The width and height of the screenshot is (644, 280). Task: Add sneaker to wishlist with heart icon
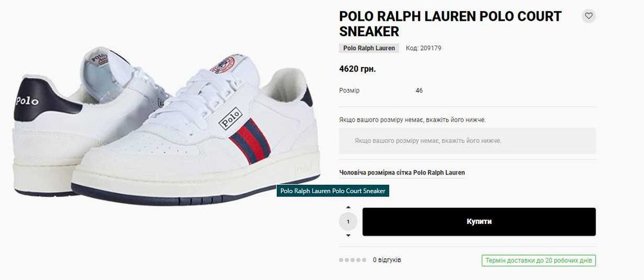point(589,16)
